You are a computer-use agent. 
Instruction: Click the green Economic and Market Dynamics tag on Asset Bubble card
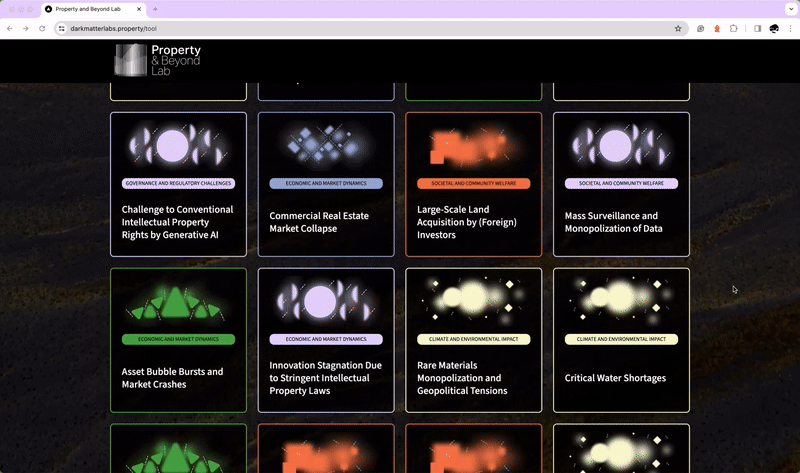coord(178,339)
